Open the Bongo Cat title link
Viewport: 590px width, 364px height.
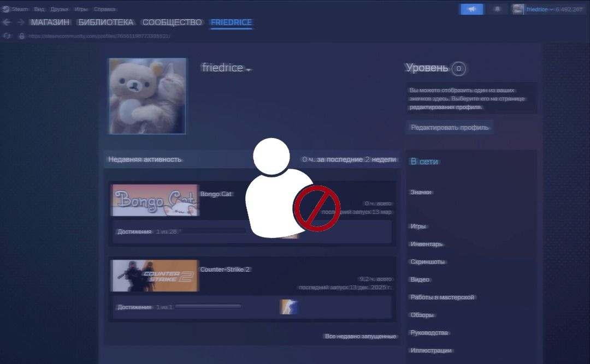coord(216,194)
